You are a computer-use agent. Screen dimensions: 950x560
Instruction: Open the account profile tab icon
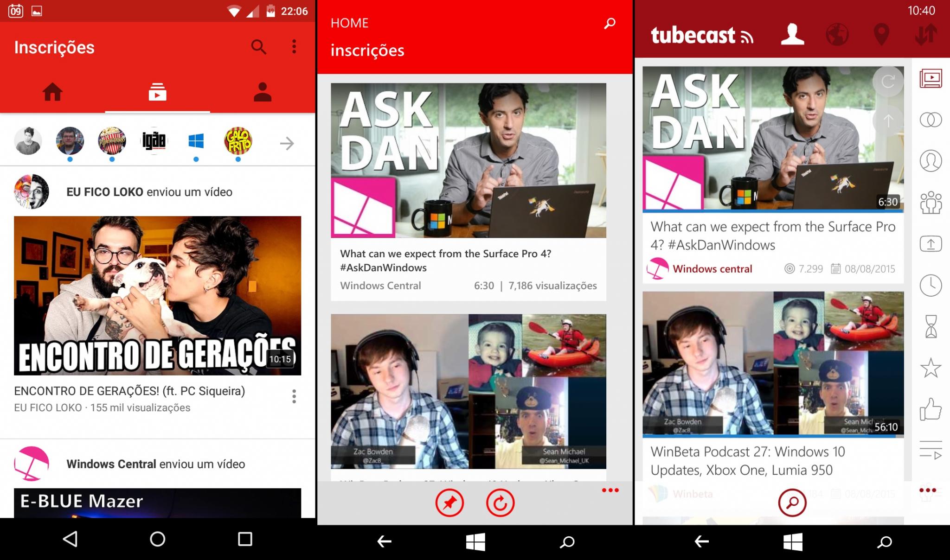263,92
